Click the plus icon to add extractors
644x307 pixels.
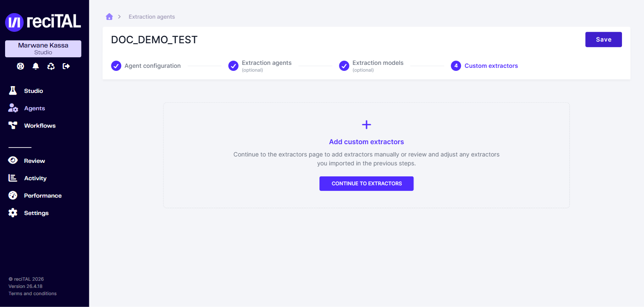click(x=366, y=125)
